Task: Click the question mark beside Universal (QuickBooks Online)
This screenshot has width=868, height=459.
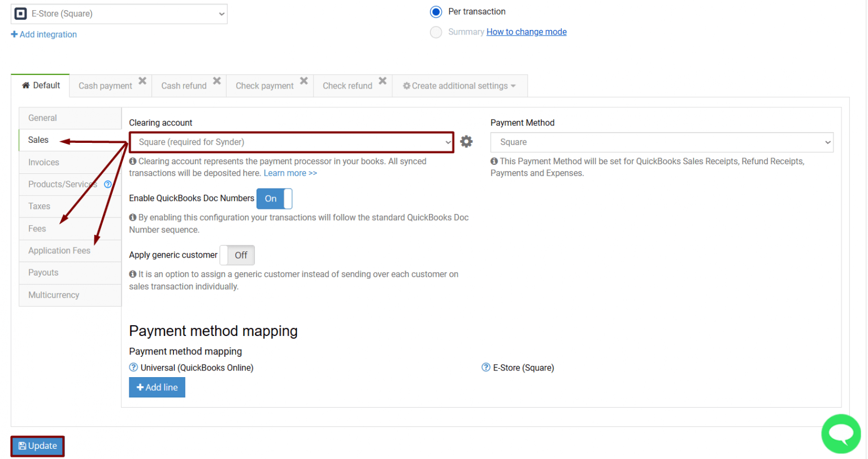Action: pos(133,368)
